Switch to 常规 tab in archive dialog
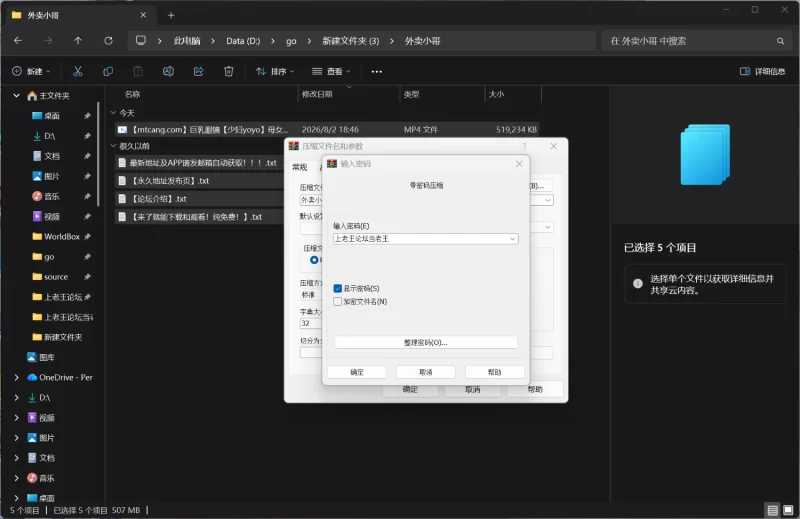800x519 pixels. [300, 167]
